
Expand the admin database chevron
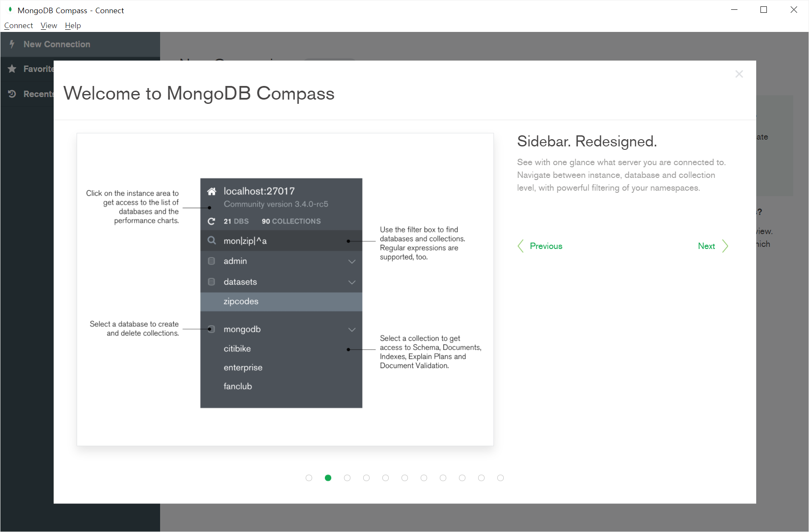click(x=352, y=261)
